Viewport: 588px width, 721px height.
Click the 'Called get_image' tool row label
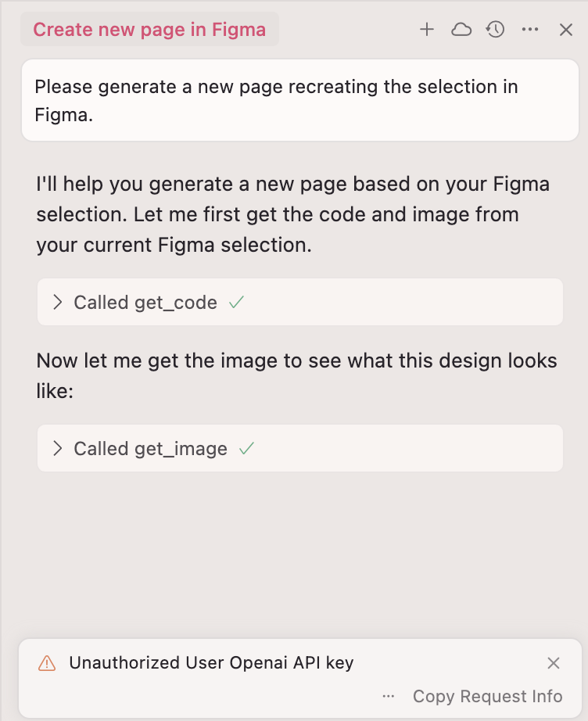pyautogui.click(x=150, y=449)
